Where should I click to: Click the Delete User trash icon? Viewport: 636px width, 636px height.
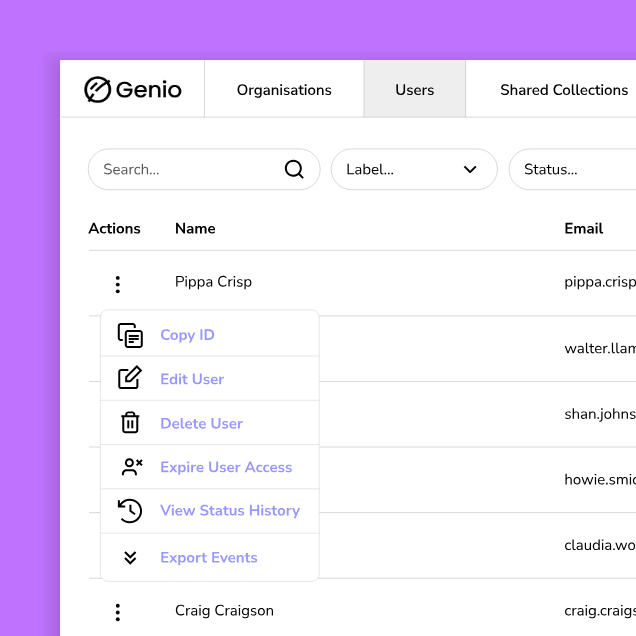point(130,423)
